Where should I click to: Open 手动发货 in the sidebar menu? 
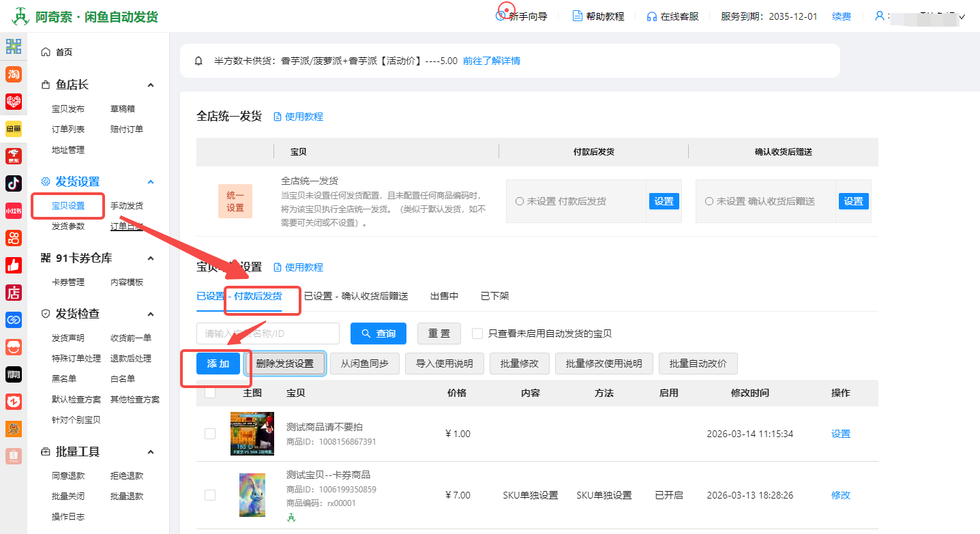click(x=127, y=206)
